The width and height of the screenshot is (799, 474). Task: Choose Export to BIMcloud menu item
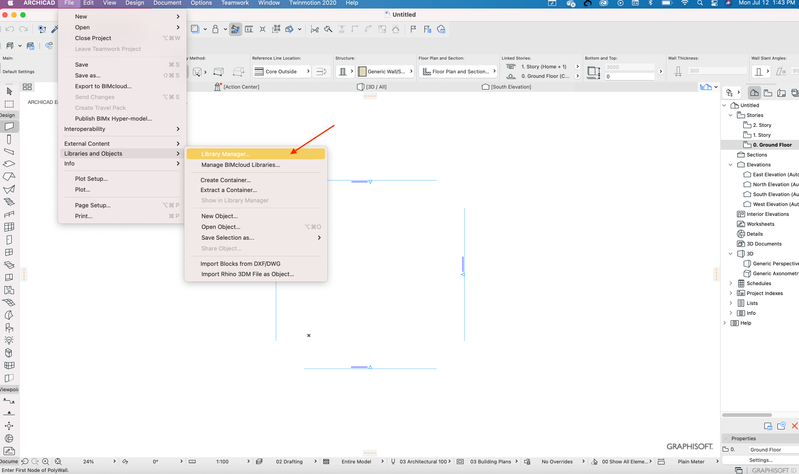point(122,86)
